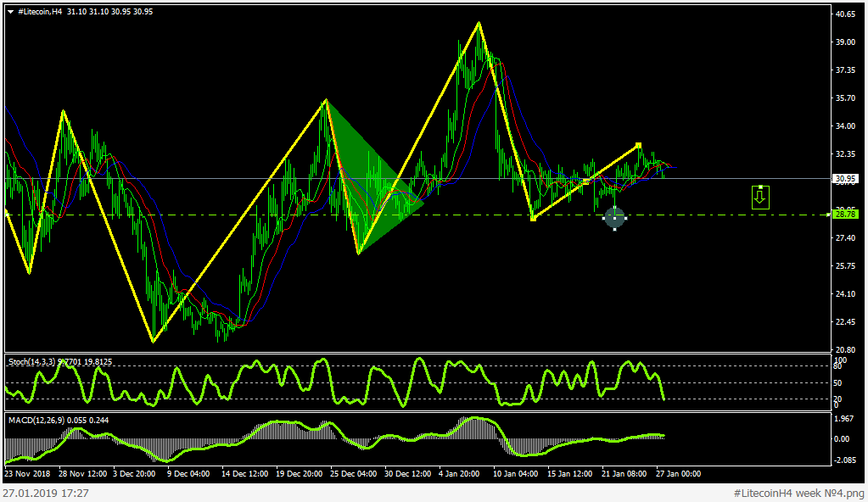868x502 pixels.
Task: Click the 27.01.2019 17:27 timestamp
Action: click(45, 494)
